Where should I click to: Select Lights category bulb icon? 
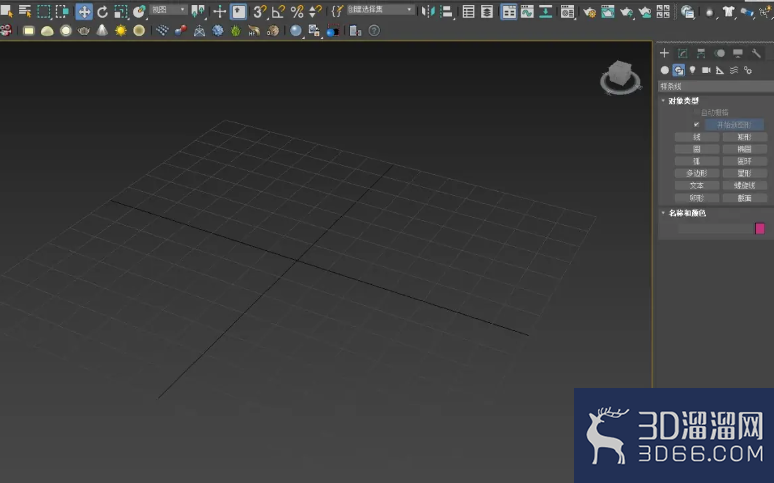coord(693,70)
